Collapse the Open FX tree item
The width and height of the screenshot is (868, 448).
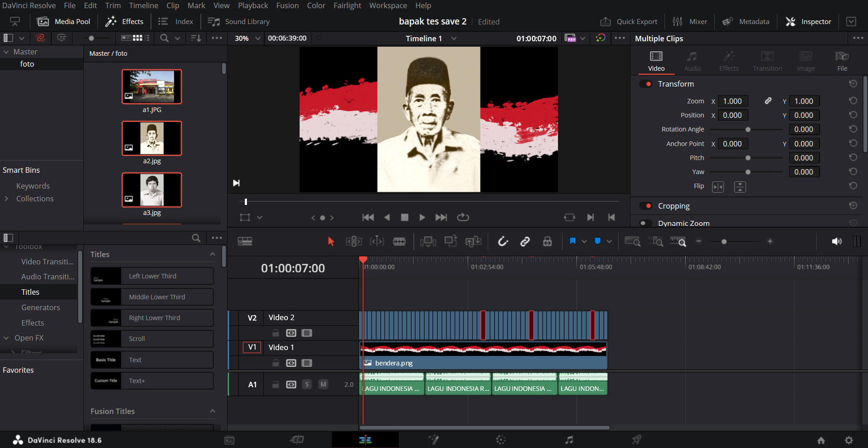pos(6,338)
